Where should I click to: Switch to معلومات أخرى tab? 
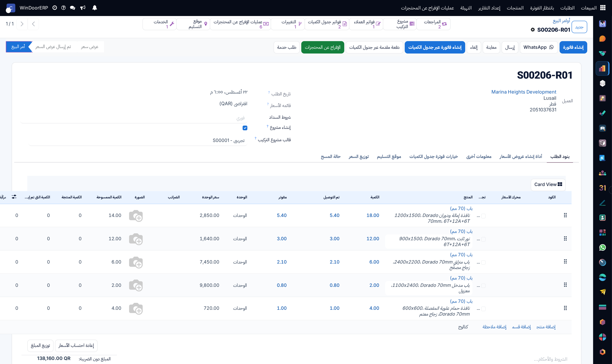click(x=479, y=157)
